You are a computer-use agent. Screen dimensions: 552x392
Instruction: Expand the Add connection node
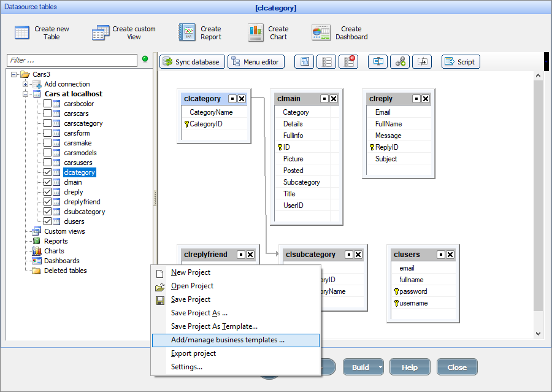pyautogui.click(x=26, y=84)
